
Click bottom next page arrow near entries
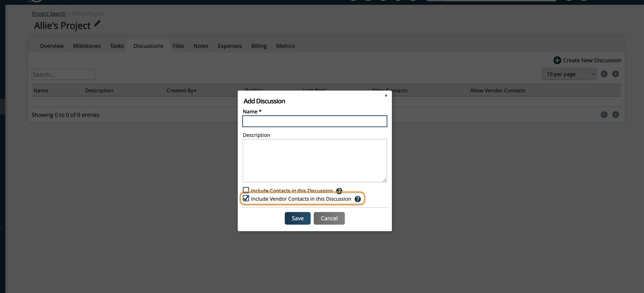(x=615, y=115)
